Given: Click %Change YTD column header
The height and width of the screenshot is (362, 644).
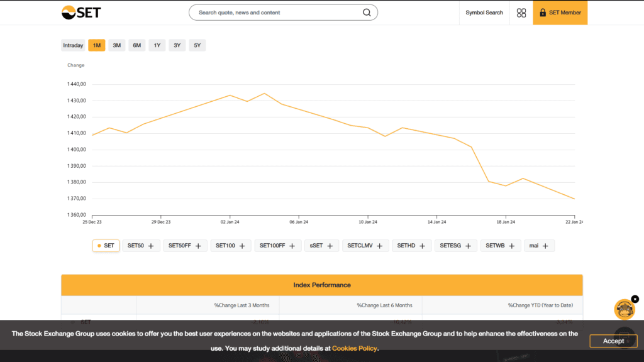Looking at the screenshot, I should (540, 305).
